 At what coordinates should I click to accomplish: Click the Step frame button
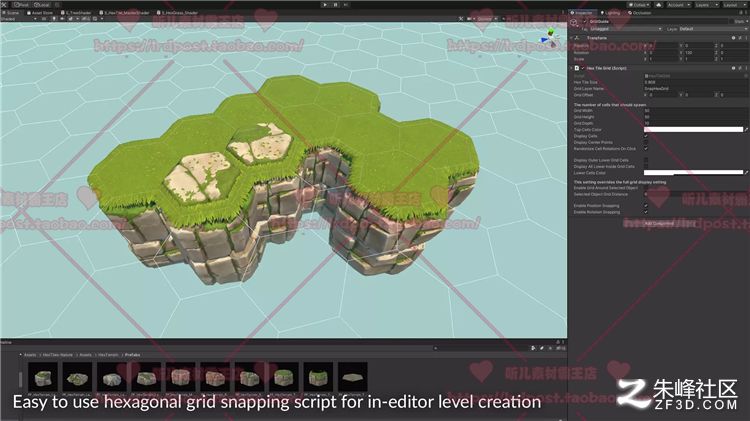[346, 5]
